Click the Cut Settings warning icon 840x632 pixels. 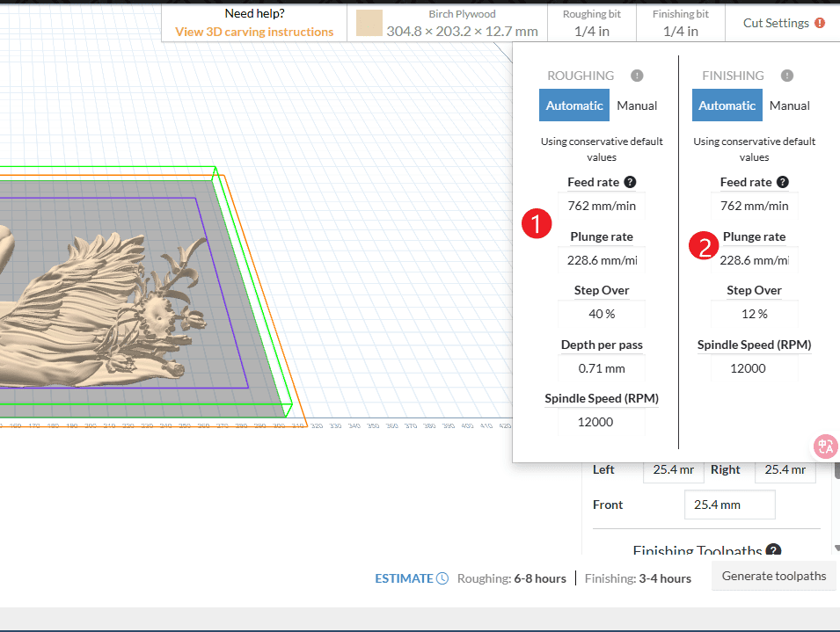point(820,24)
